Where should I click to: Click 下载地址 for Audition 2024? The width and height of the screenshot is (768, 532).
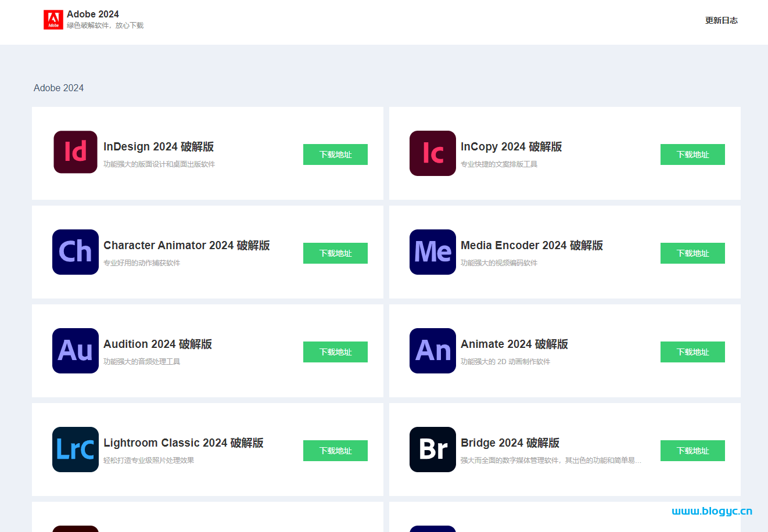[335, 352]
